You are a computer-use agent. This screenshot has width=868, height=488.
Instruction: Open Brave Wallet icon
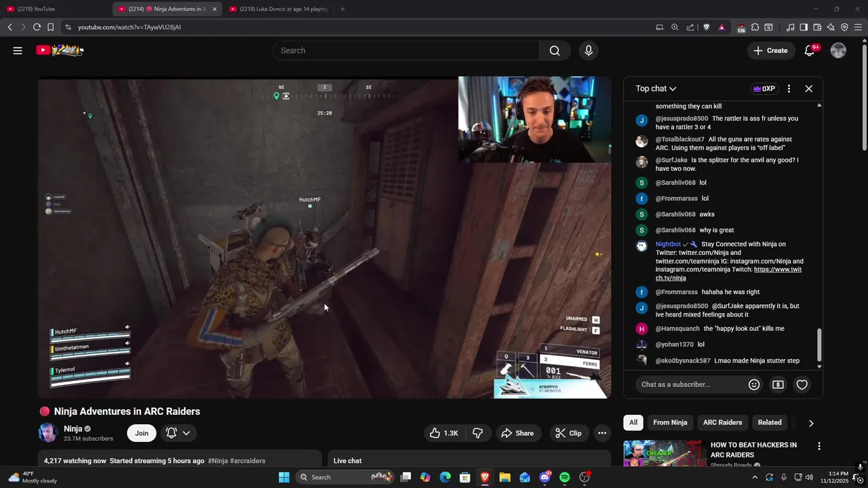pyautogui.click(x=817, y=27)
